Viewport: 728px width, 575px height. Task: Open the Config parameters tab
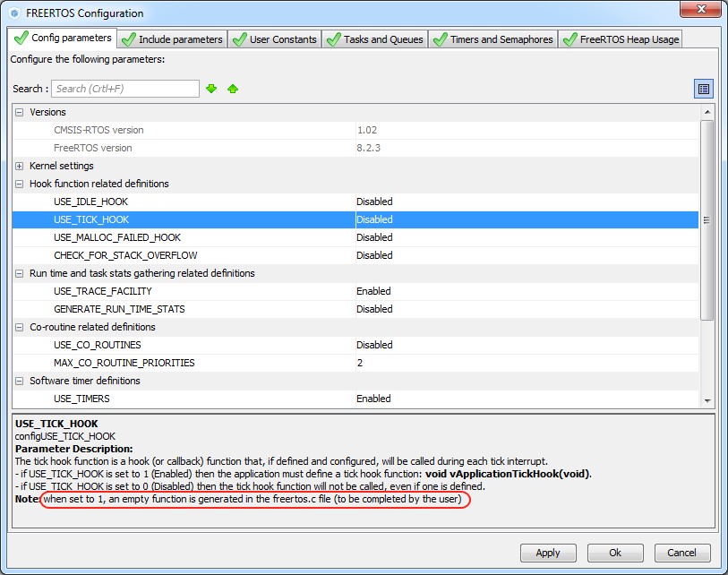(x=63, y=38)
